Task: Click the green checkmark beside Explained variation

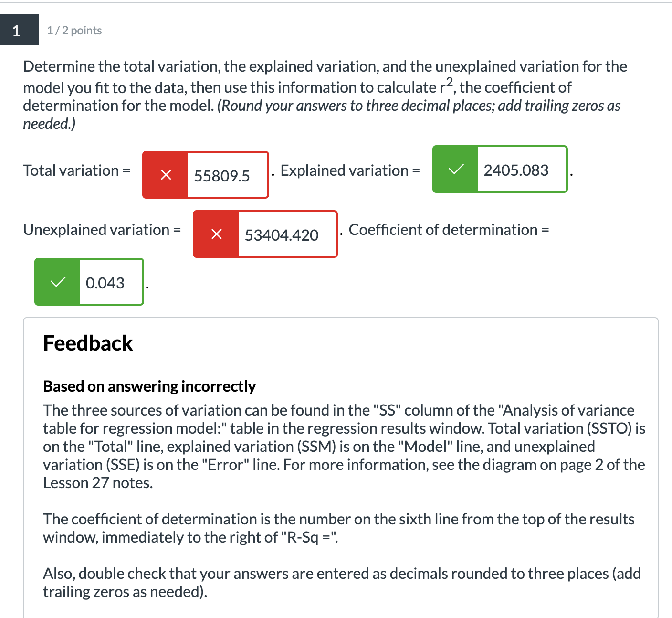Action: pos(456,169)
